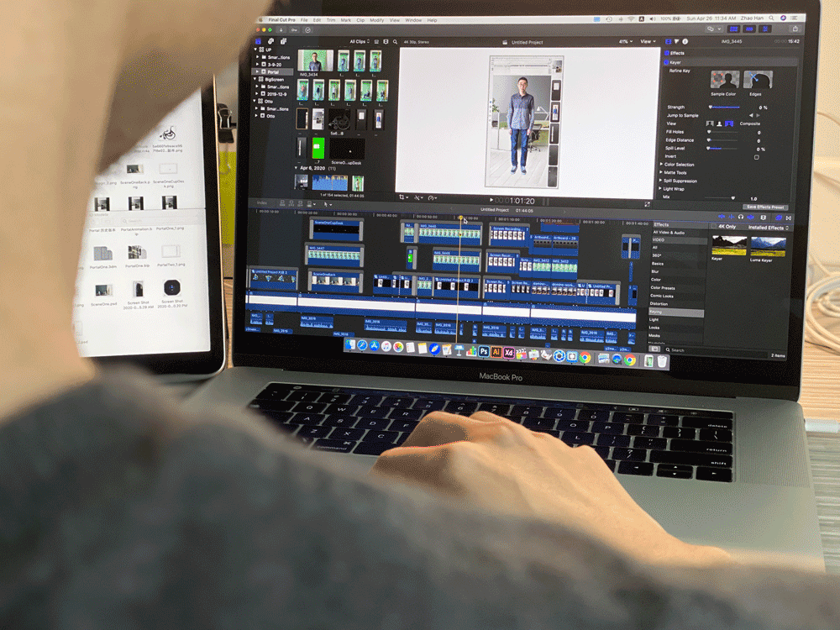This screenshot has width=840, height=630.
Task: Select the 3-9-20 event in sidebar
Action: (x=275, y=65)
